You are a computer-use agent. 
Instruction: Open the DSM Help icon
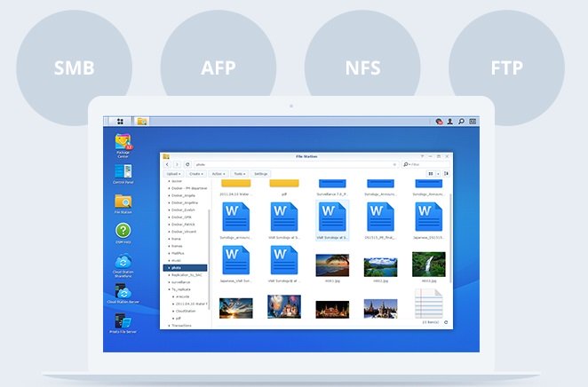[123, 231]
